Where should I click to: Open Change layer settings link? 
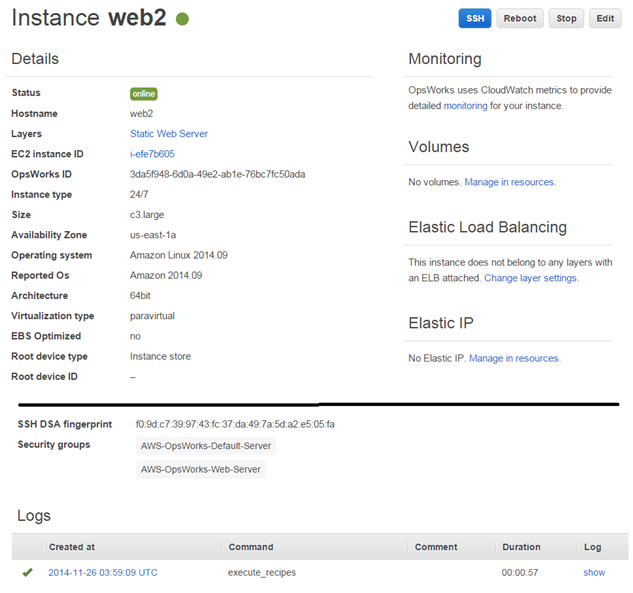(531, 278)
